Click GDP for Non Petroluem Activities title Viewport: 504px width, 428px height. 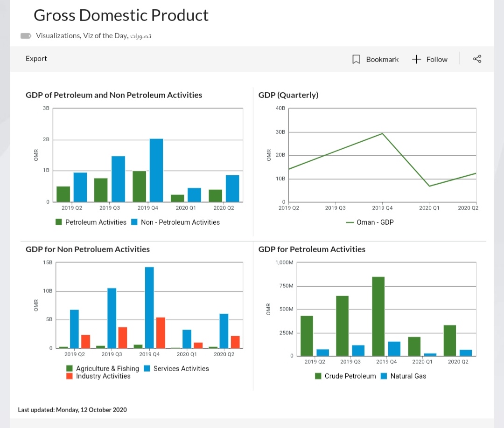pos(88,249)
